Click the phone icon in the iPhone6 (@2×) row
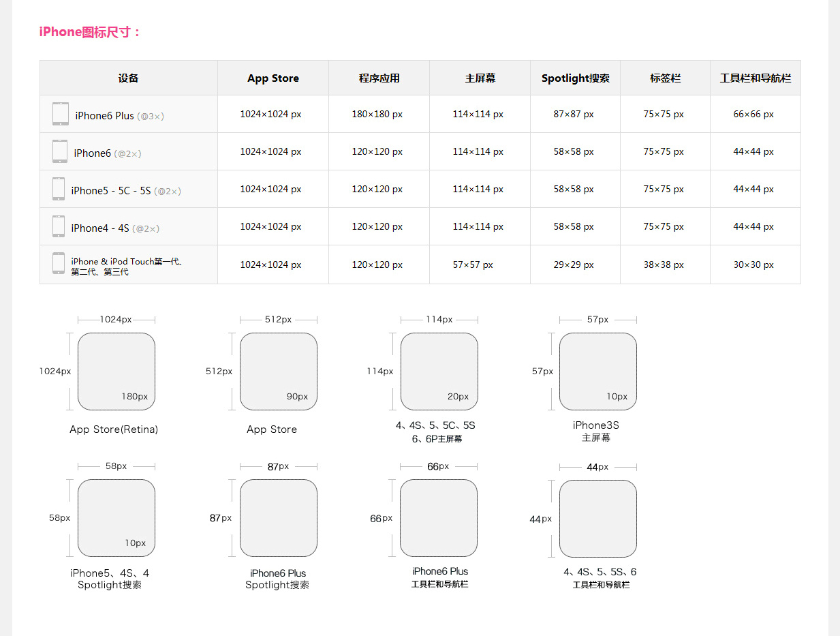Viewport: 840px width, 636px height. click(x=60, y=151)
